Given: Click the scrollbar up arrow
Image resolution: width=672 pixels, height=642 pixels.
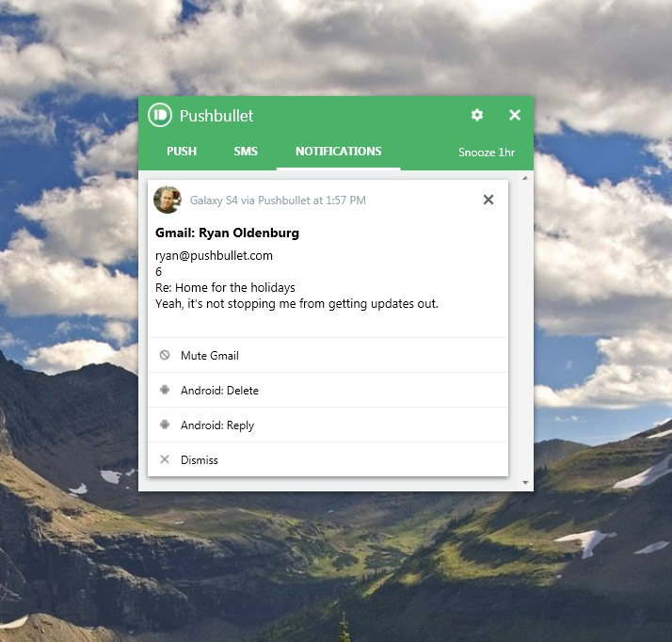Looking at the screenshot, I should (x=525, y=177).
